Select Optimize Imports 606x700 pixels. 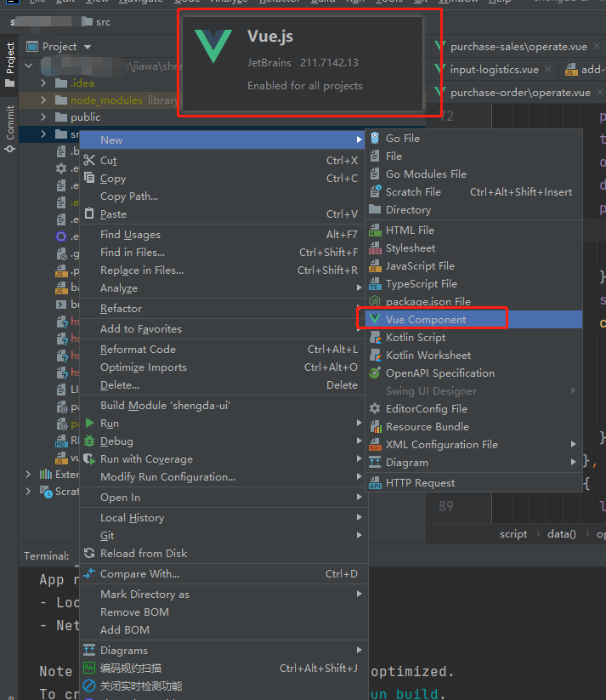pos(224,367)
